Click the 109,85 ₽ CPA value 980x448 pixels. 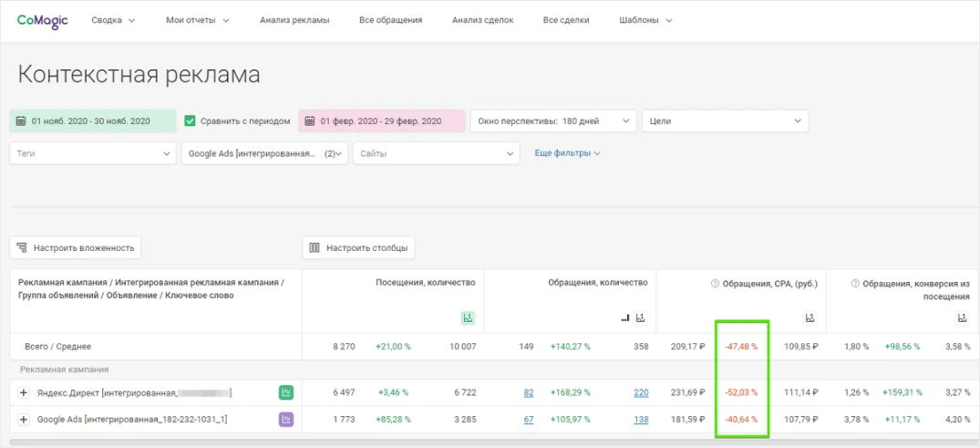pos(801,346)
